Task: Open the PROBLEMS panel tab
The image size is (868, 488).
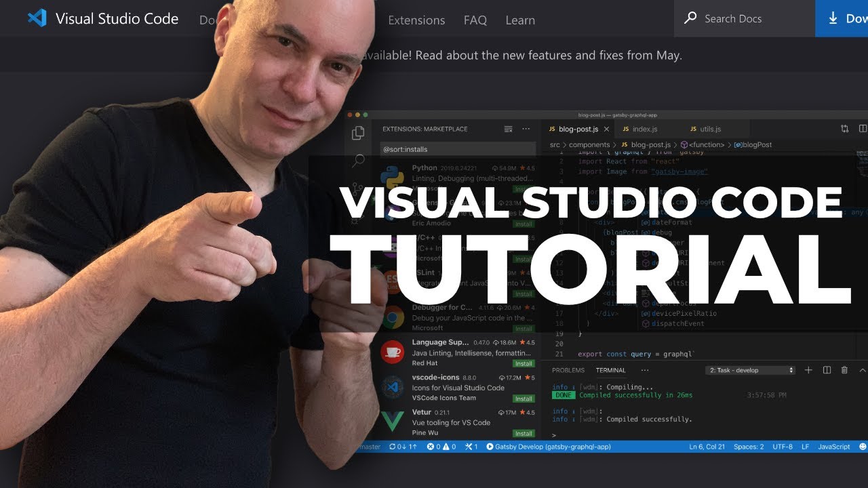Action: pos(568,370)
